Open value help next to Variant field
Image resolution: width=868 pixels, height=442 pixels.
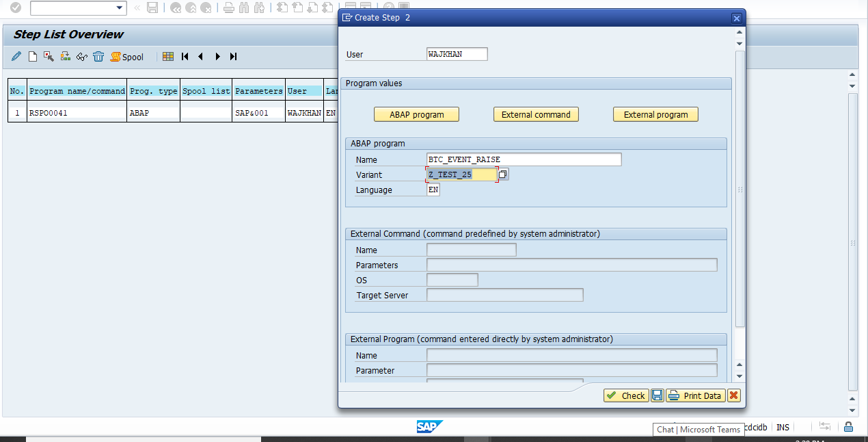pyautogui.click(x=503, y=175)
